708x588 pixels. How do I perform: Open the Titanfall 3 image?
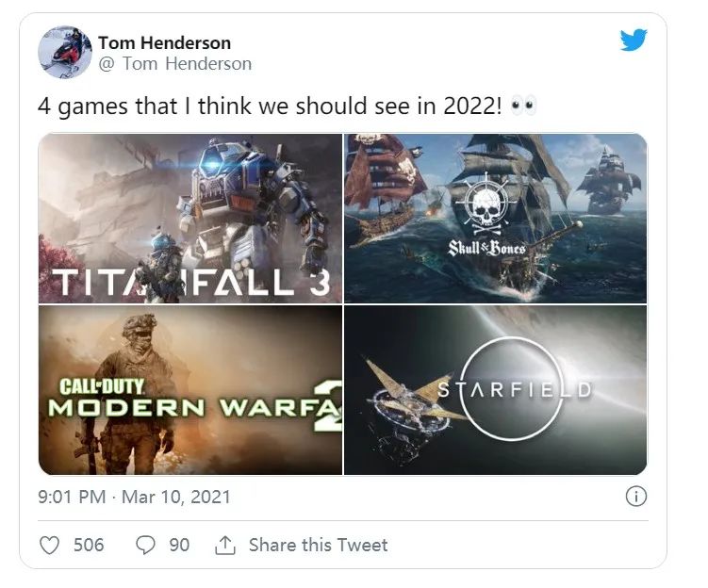[190, 219]
